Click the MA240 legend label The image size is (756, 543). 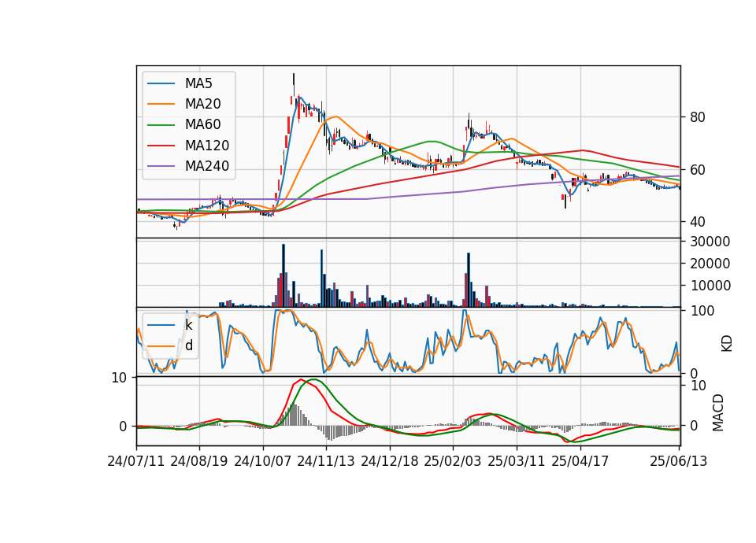click(207, 166)
